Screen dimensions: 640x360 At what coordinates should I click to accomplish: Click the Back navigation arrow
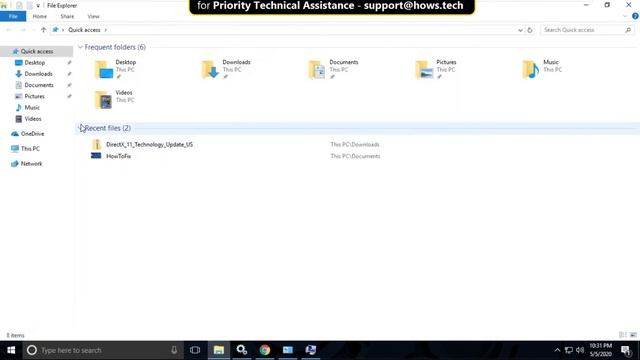[9, 30]
